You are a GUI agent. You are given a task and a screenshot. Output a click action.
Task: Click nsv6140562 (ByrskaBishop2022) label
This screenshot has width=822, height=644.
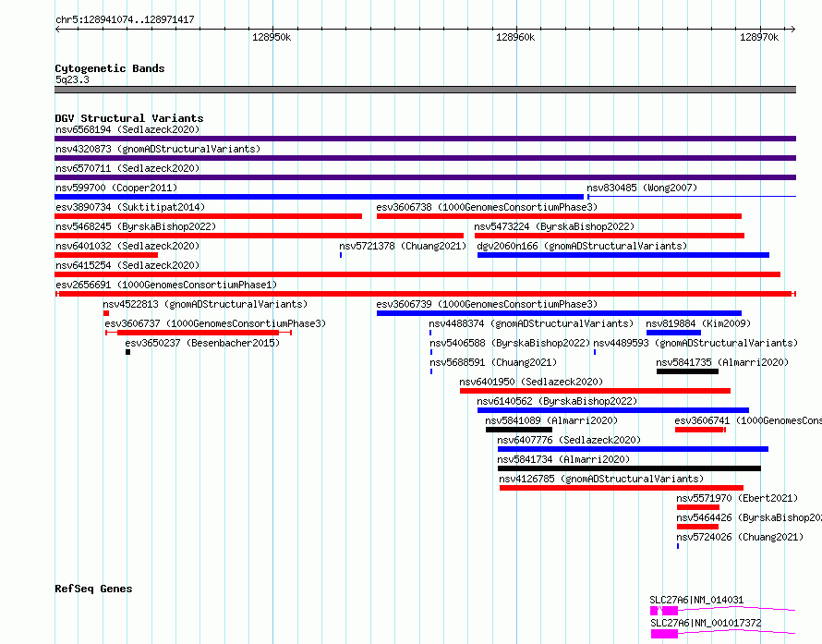click(557, 401)
